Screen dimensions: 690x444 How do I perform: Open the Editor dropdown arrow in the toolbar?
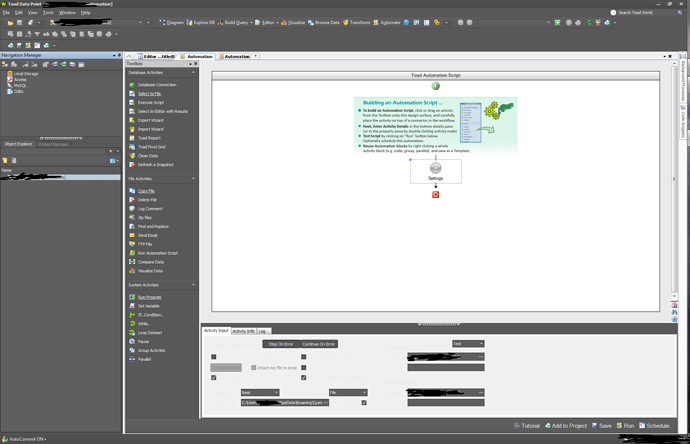[x=277, y=23]
